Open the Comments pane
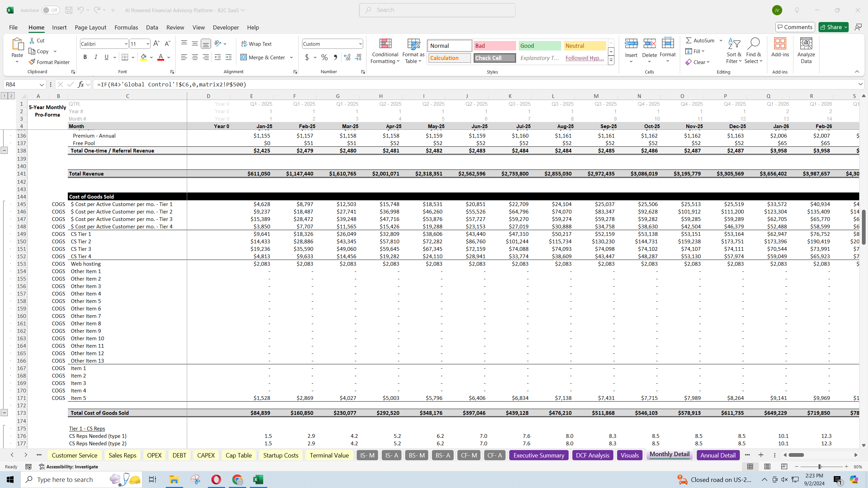 (795, 27)
